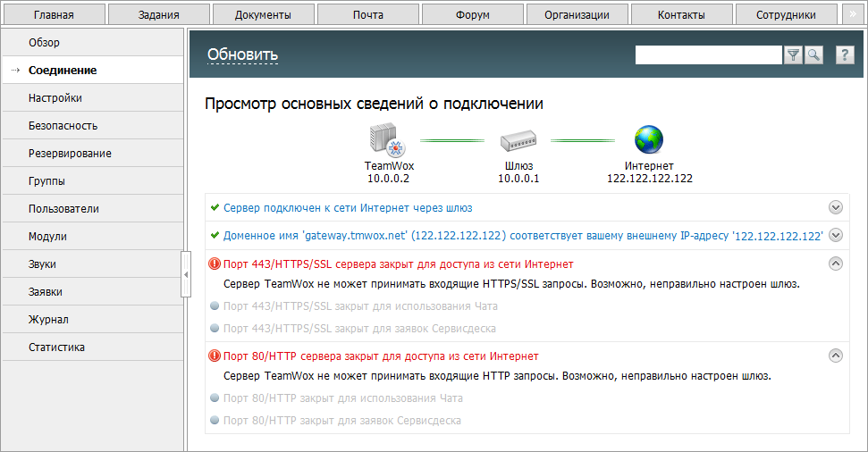Open Журнал in the sidebar
Screen dimensions: 868x452
pos(93,319)
